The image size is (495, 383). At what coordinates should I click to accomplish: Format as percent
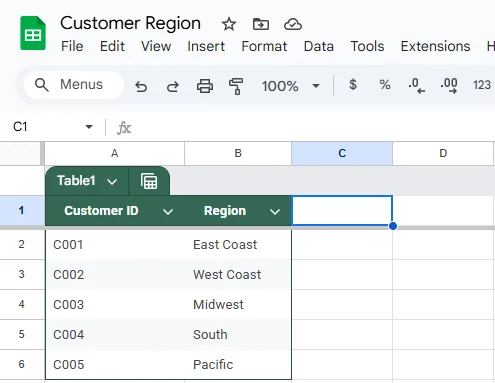click(385, 85)
